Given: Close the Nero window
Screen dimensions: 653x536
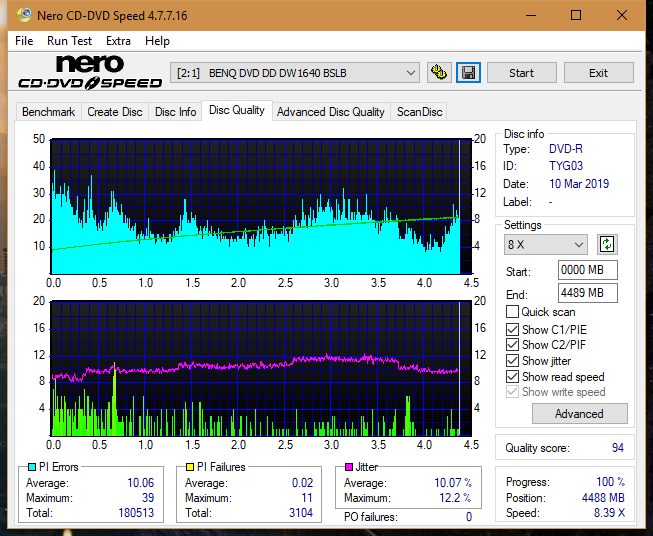Looking at the screenshot, I should 622,15.
